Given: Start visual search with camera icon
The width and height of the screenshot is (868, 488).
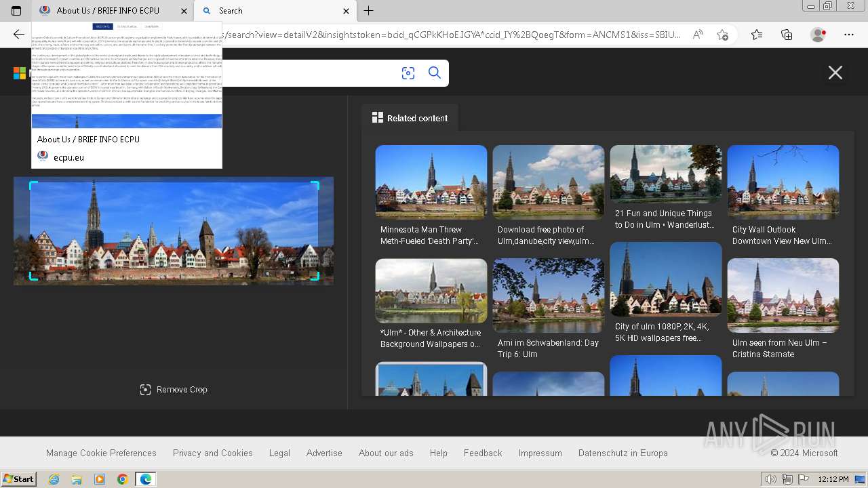Looking at the screenshot, I should (408, 73).
